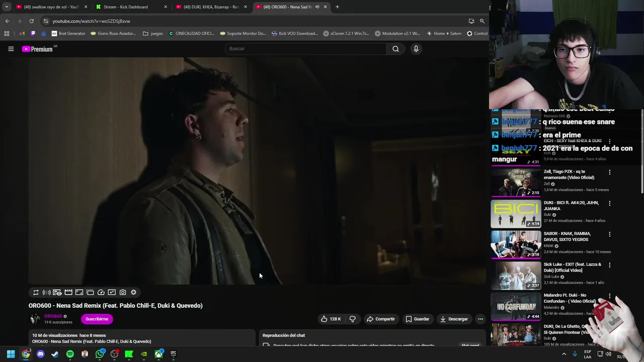Viewport: 644px width, 362px height.
Task: Go to YouTube Premium home logo
Action: click(x=37, y=49)
